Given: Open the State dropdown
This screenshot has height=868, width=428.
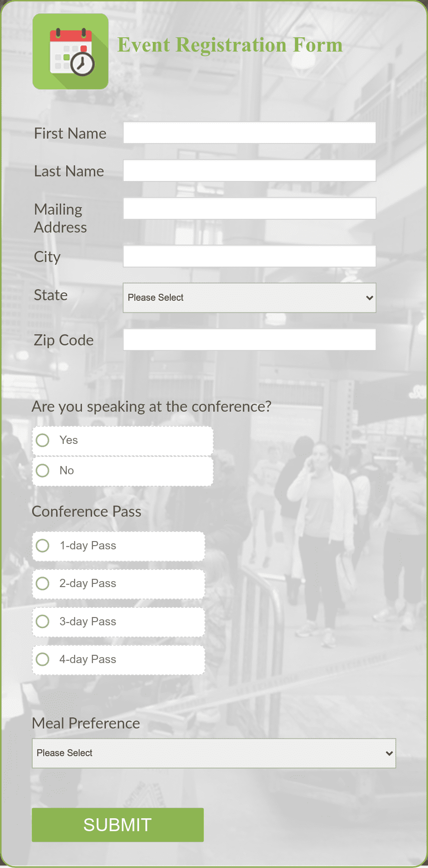Looking at the screenshot, I should tap(249, 298).
